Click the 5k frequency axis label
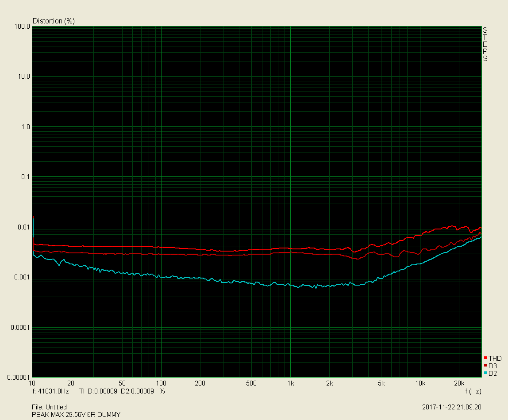The image size is (508, 420). coord(381,383)
